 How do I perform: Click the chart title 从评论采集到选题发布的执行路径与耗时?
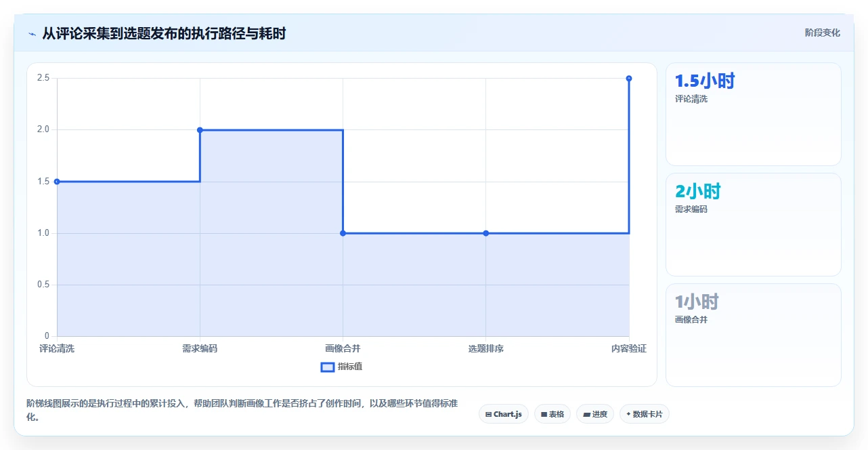(164, 33)
